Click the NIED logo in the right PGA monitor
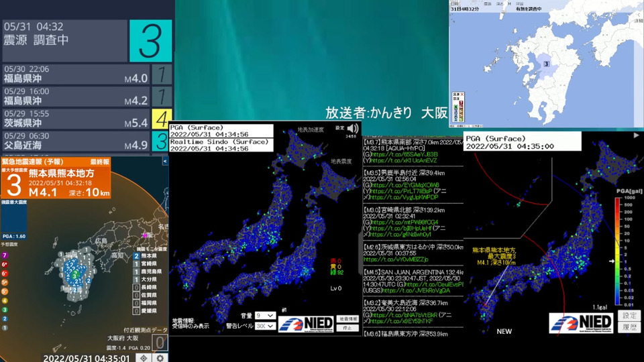The height and width of the screenshot is (362, 644). tap(581, 324)
